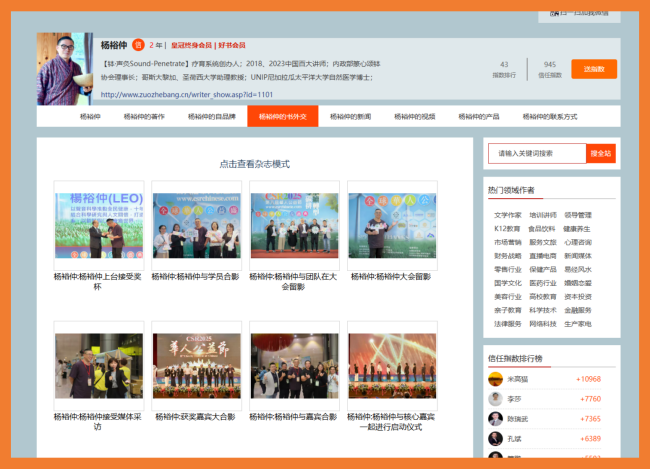Viewport: 650px width, 469px height.
Task: View the 获奖嘉宾大合影 photo thumbnail
Action: [195, 366]
